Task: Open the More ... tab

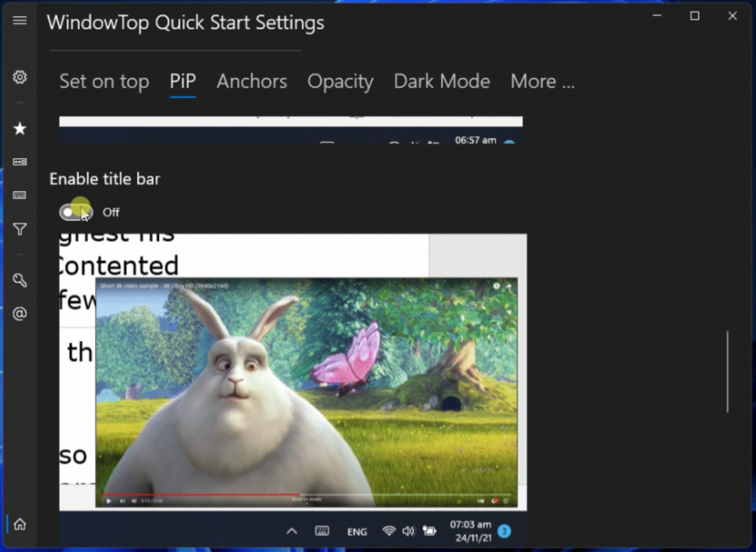Action: 542,81
